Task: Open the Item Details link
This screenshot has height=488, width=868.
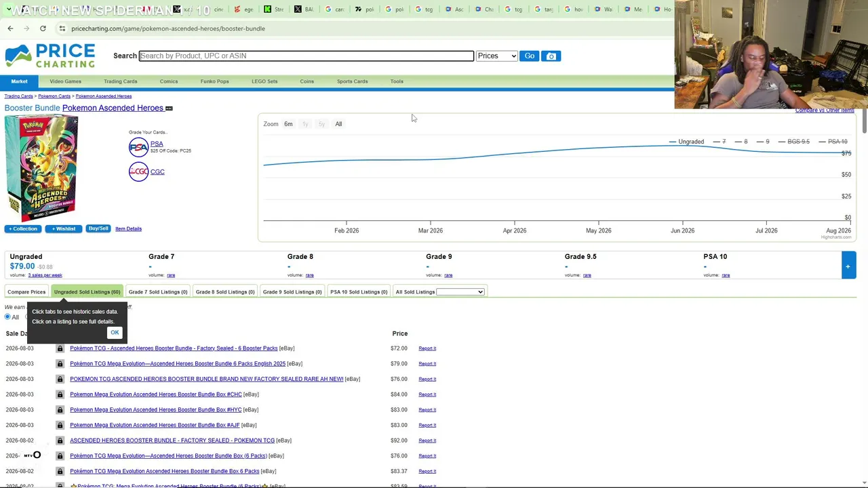Action: pos(128,229)
